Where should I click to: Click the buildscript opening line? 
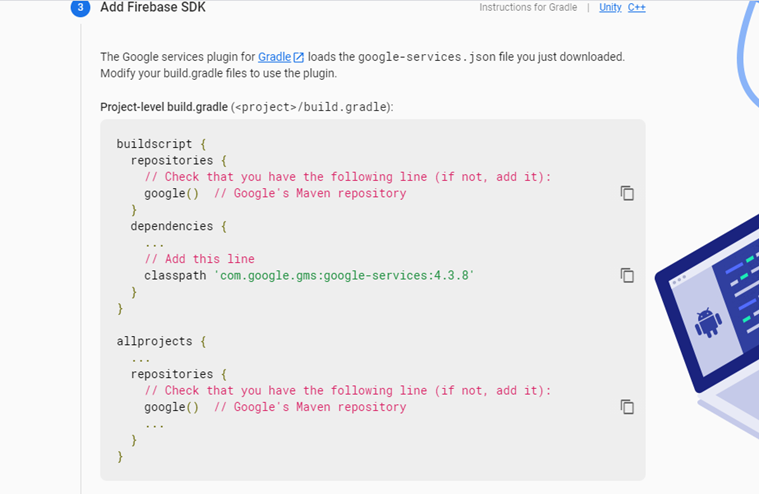point(161,144)
